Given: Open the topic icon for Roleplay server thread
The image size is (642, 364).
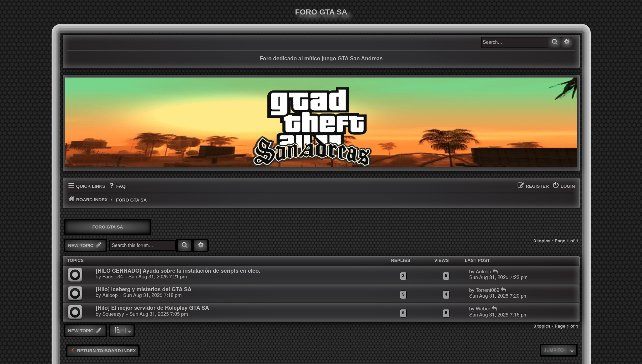Looking at the screenshot, I should 75,312.
